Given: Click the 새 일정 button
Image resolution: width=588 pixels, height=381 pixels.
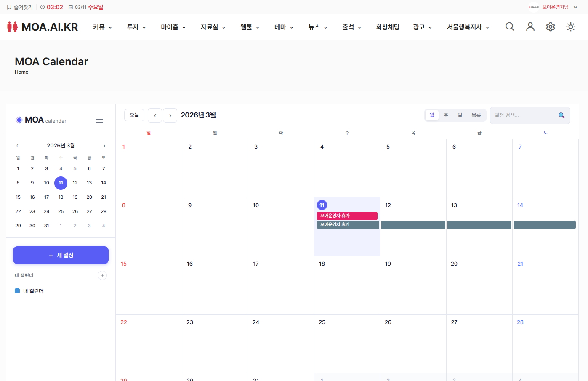Looking at the screenshot, I should [61, 255].
